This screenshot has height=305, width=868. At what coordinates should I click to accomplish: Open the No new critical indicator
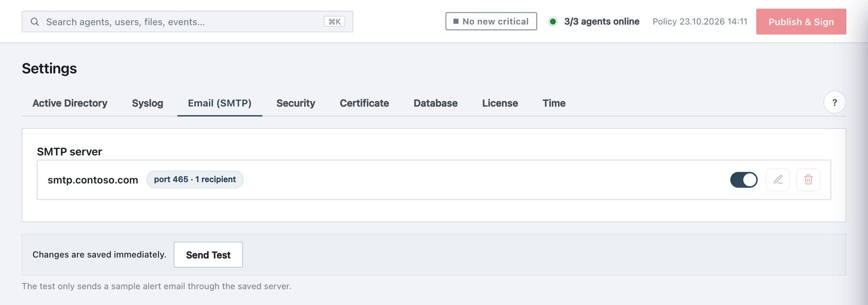[491, 21]
